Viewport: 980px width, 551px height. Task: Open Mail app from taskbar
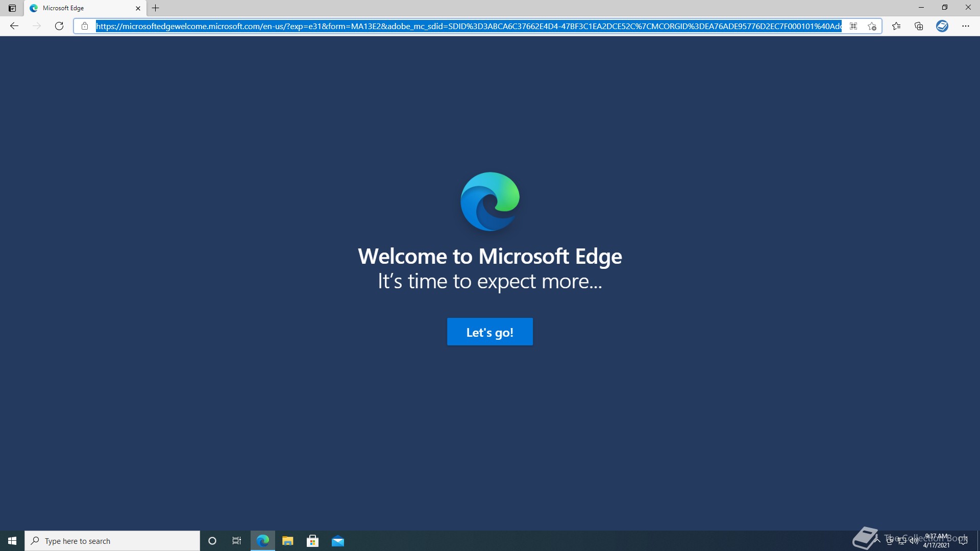tap(337, 541)
